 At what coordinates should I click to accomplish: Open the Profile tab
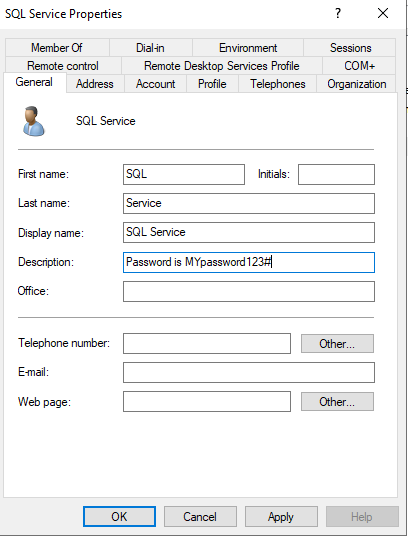(x=212, y=84)
